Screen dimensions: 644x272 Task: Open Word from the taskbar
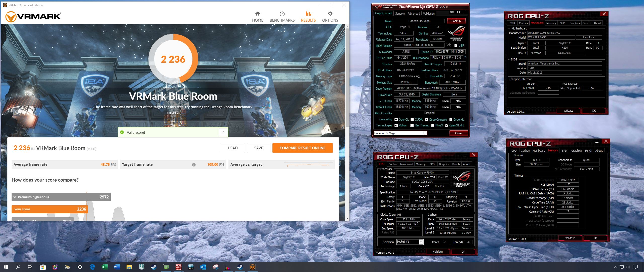click(x=117, y=267)
